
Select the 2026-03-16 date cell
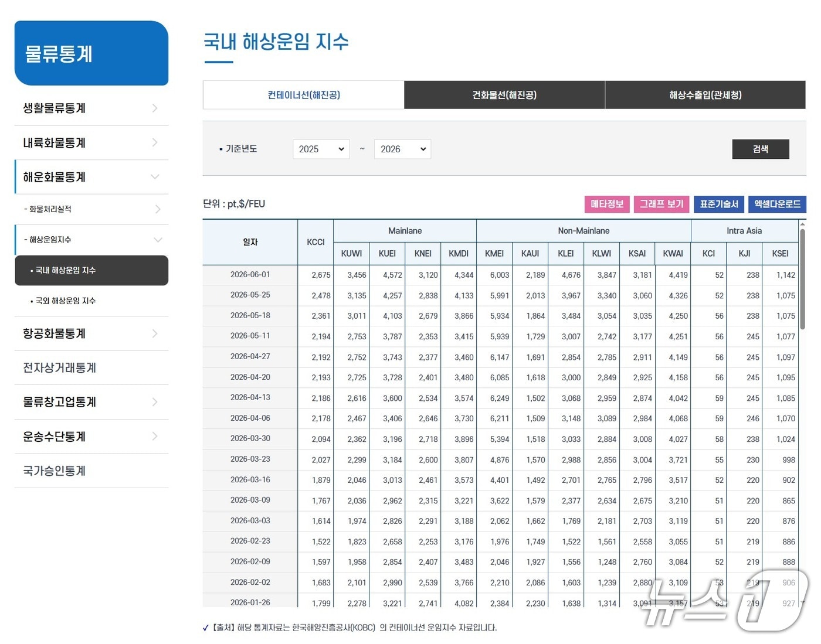(250, 479)
